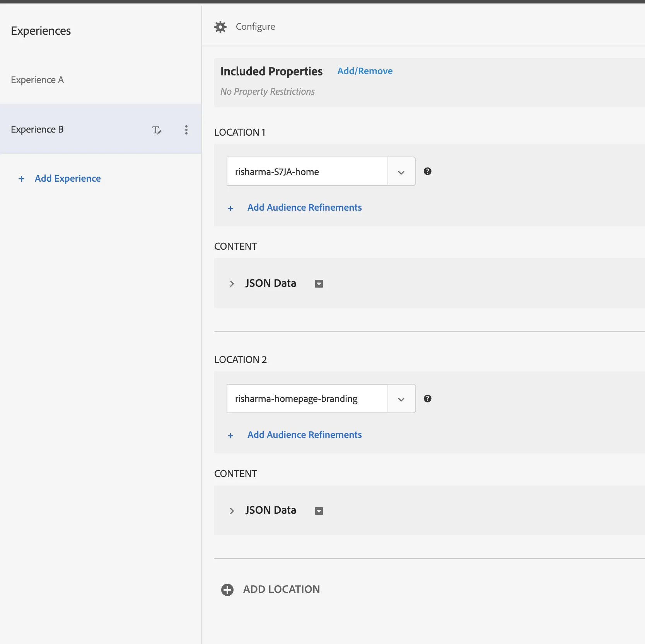Click the JSON Data title under Location 1
This screenshot has height=644, width=645.
pos(271,283)
